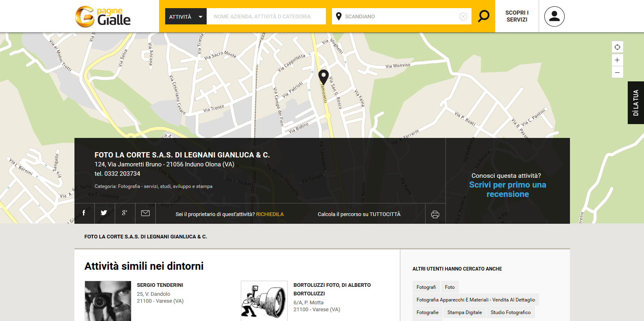Image resolution: width=644 pixels, height=321 pixels.
Task: Focus the Scandiano location field
Action: coord(401,16)
